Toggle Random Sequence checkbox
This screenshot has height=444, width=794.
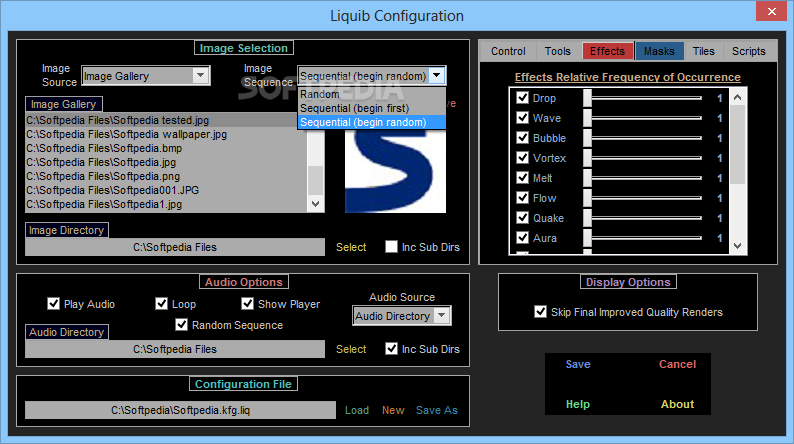point(181,325)
